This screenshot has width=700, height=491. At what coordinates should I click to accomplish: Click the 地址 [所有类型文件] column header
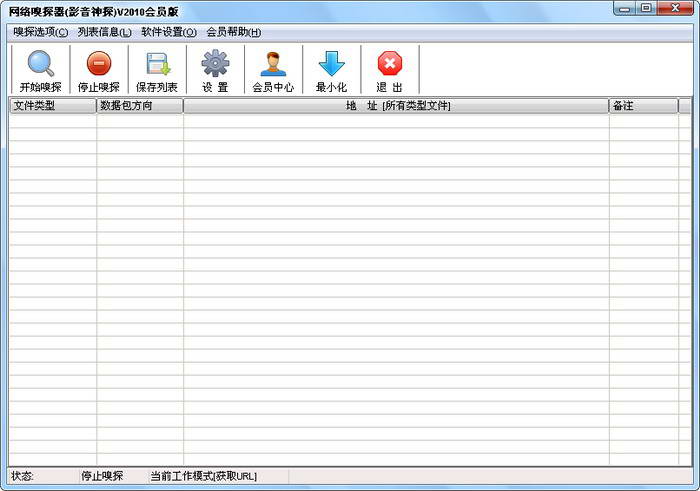(396, 106)
